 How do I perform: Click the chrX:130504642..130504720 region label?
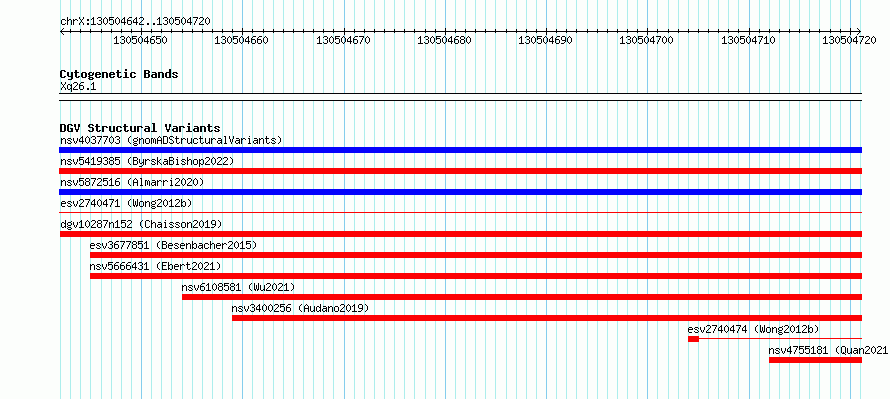click(x=135, y=22)
